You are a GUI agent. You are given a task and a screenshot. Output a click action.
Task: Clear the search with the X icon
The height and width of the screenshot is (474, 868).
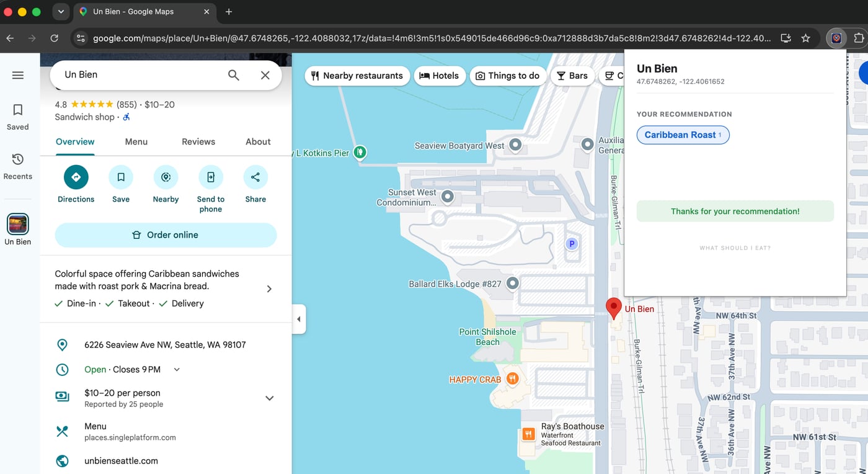point(265,75)
